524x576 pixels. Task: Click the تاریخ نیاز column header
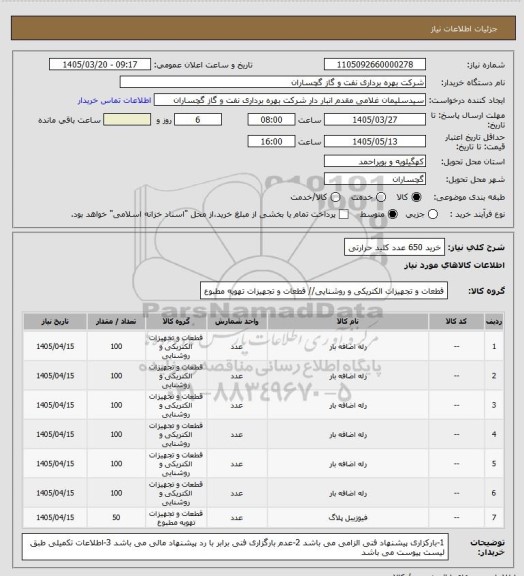[55, 321]
